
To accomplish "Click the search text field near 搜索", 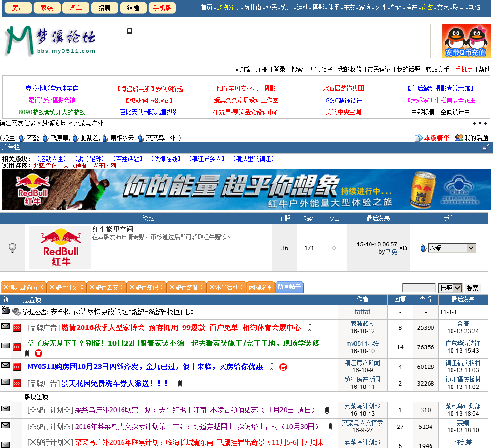I will (419, 287).
